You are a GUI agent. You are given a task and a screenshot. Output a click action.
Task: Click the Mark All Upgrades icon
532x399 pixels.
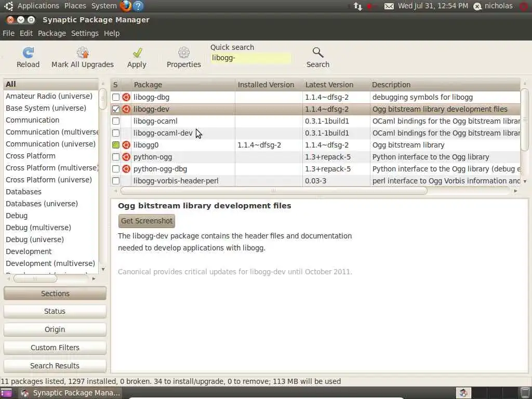83,52
